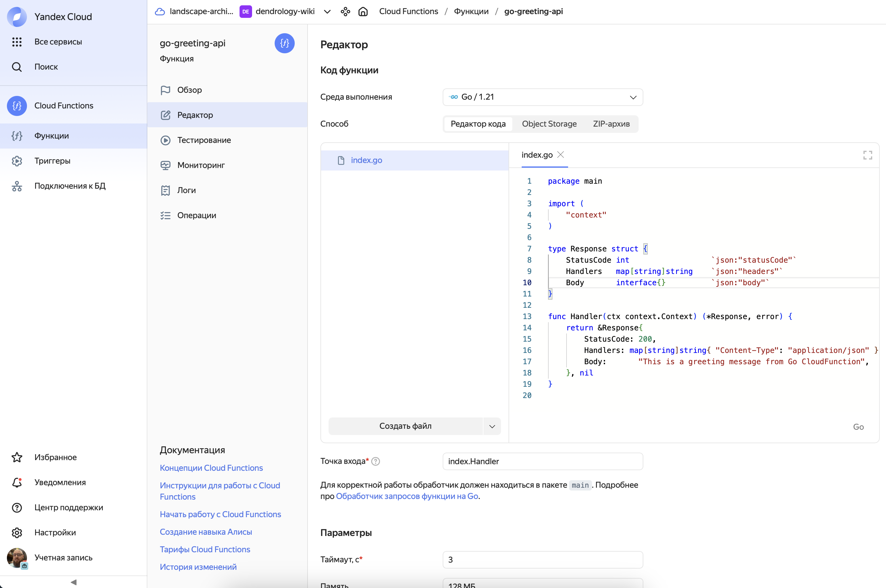Click the Обзор flag icon

[x=166, y=90]
